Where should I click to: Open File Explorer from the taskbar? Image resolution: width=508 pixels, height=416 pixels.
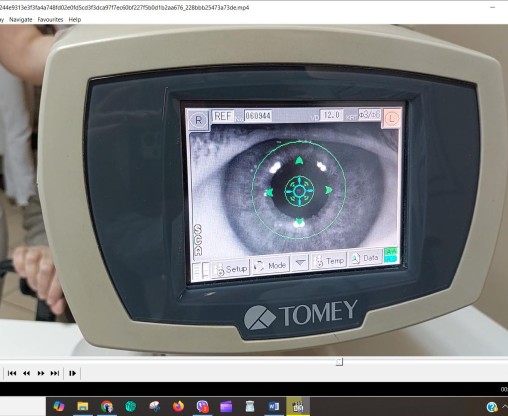(83, 406)
